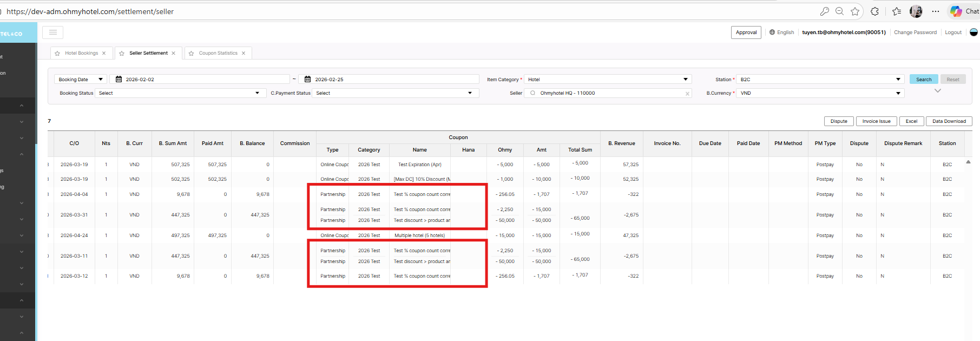This screenshot has height=341, width=980.
Task: Open the Station dropdown
Action: (820, 80)
